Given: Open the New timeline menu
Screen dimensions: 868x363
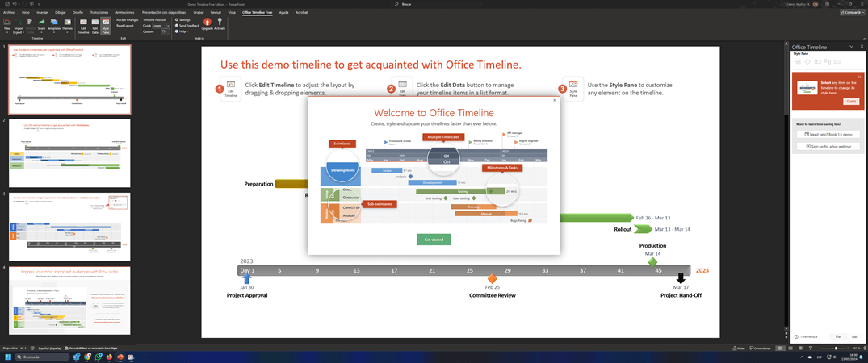Looking at the screenshot, I should 7,24.
